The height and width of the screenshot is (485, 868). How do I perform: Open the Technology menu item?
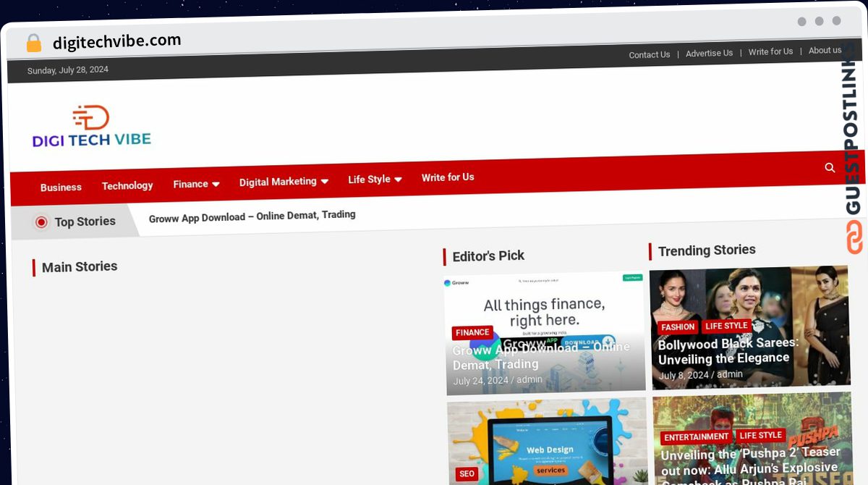pyautogui.click(x=127, y=185)
